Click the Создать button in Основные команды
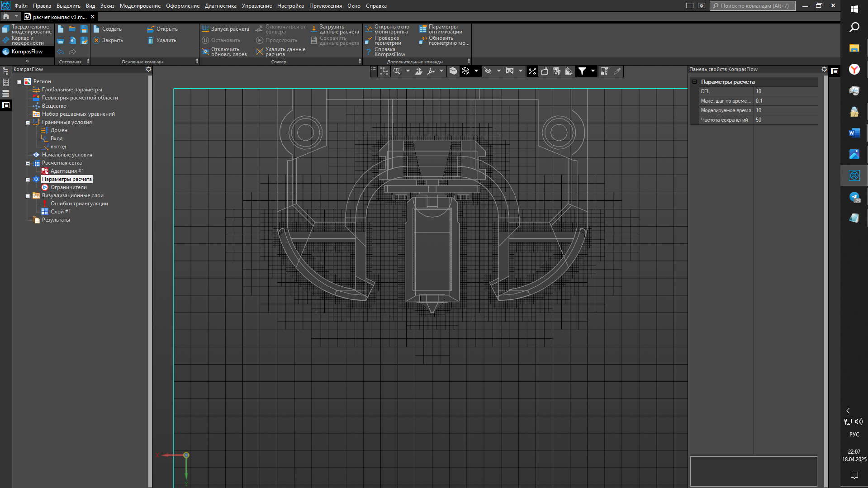The height and width of the screenshot is (488, 868). pyautogui.click(x=108, y=29)
